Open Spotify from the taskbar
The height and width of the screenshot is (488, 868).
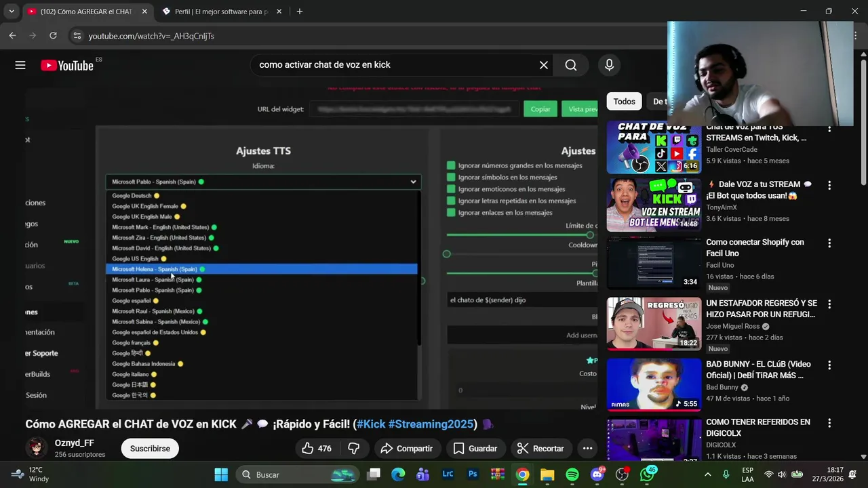click(x=572, y=474)
